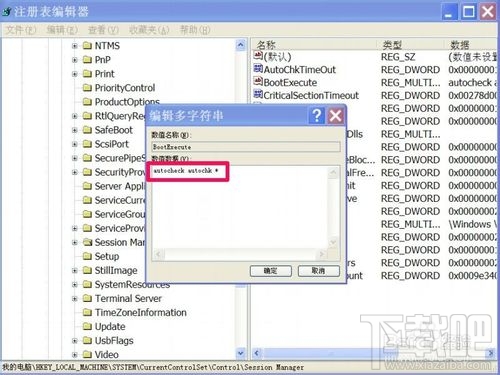Click the UsbFlags folder icon

tap(87, 340)
